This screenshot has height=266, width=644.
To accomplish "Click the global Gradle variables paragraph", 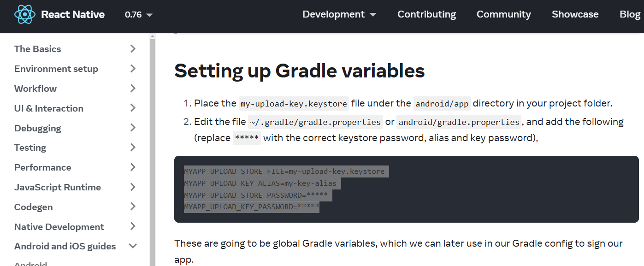I will tap(398, 251).
